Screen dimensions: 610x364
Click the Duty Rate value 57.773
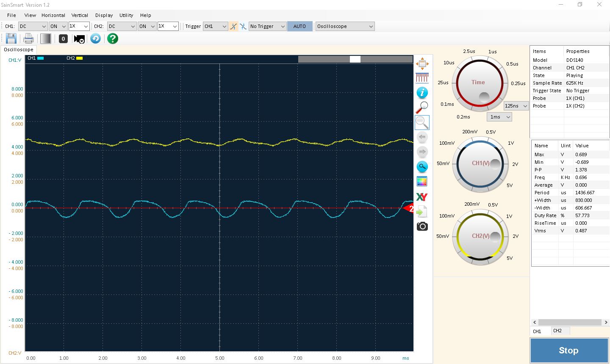(582, 215)
